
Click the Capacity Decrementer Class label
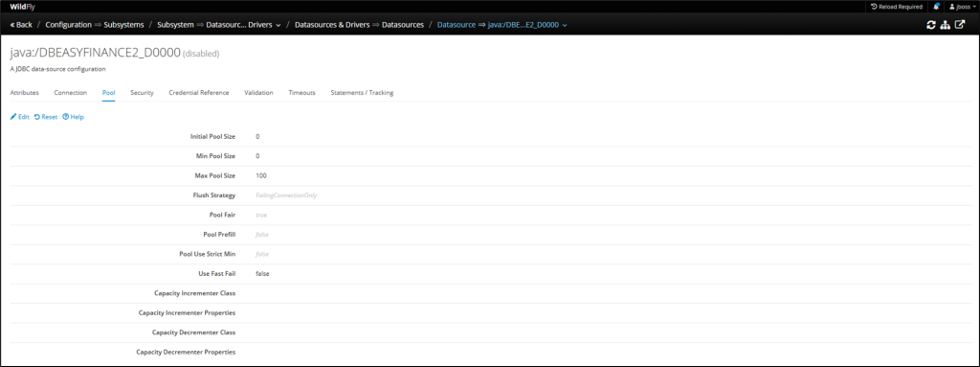(193, 333)
